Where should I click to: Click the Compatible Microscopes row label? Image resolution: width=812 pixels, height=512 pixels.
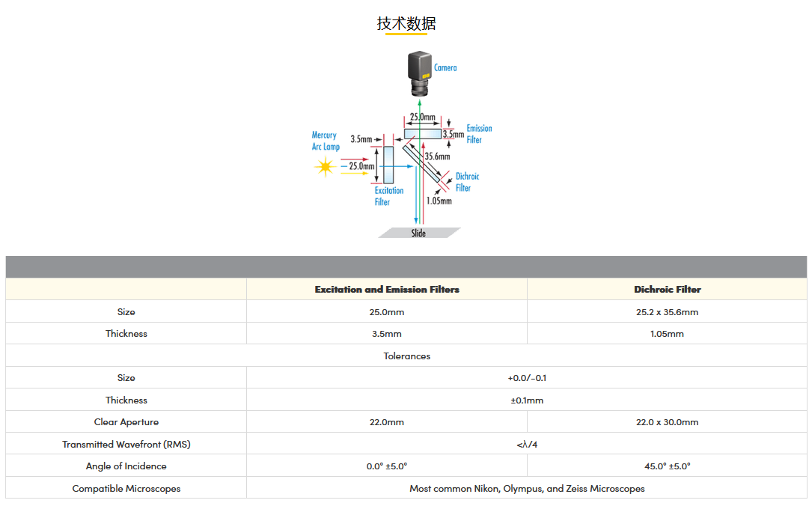(x=126, y=489)
